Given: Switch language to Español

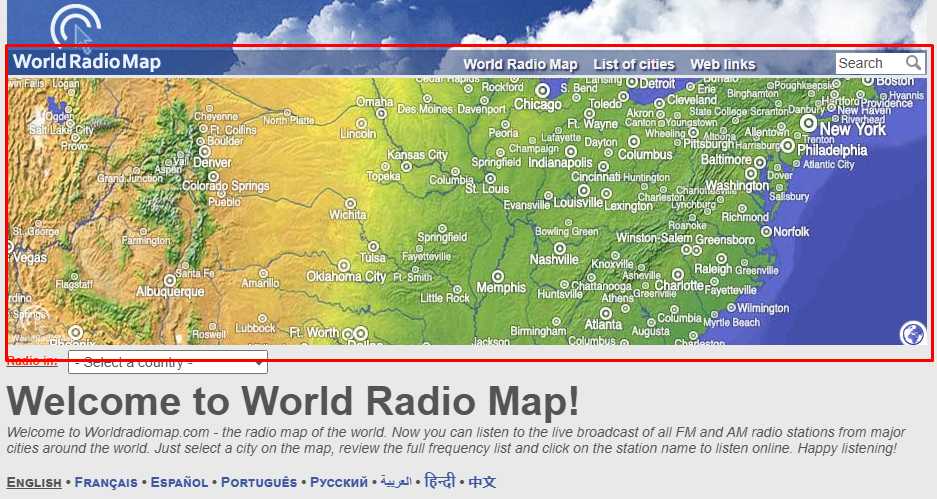Looking at the screenshot, I should tap(179, 482).
